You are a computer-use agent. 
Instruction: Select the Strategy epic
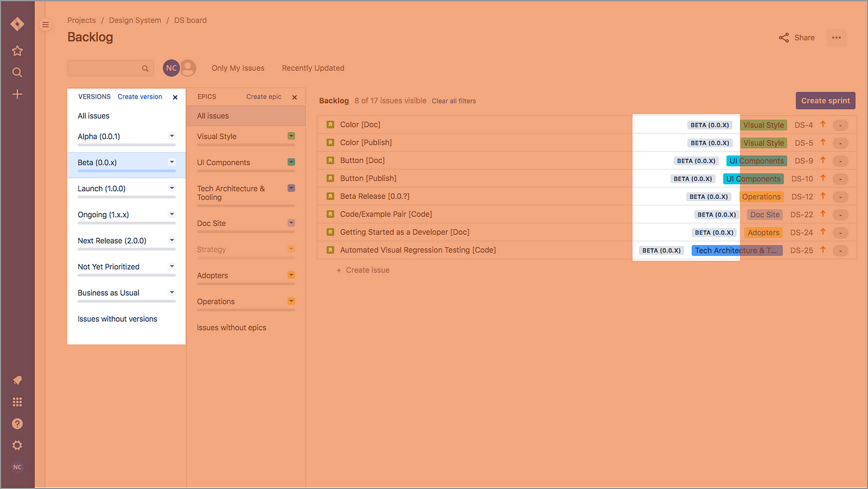(x=211, y=249)
